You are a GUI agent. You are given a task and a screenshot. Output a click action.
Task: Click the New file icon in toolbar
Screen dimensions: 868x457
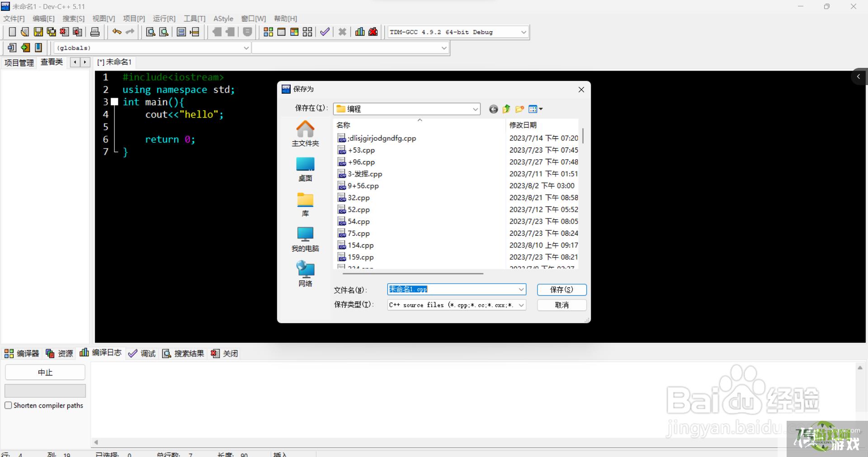pyautogui.click(x=12, y=32)
